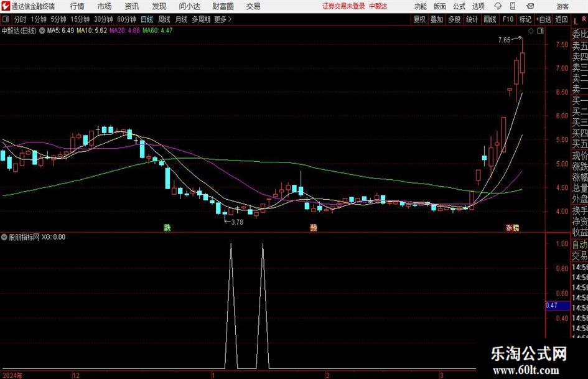The height and width of the screenshot is (379, 588).
Task: Click the F10 company info button
Action: pyautogui.click(x=508, y=19)
